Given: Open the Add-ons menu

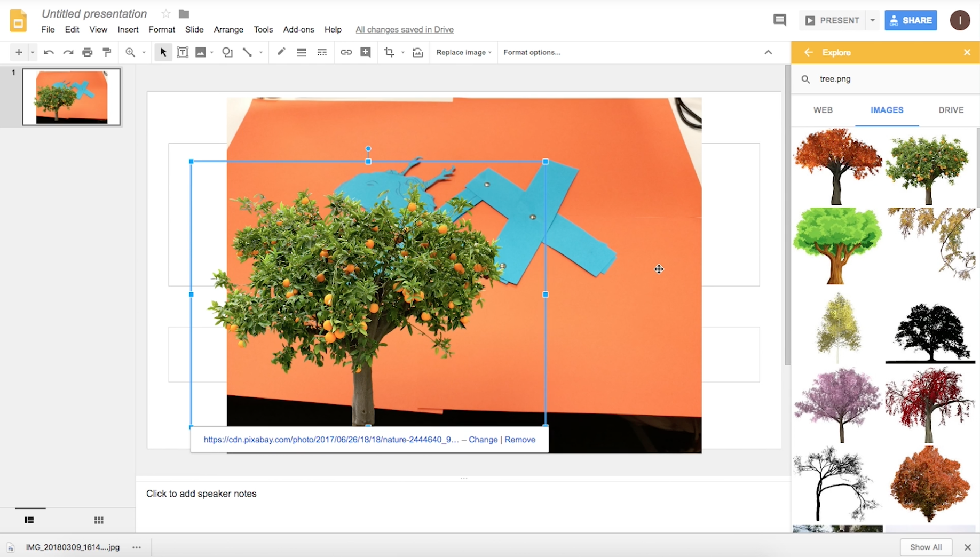Looking at the screenshot, I should click(298, 29).
